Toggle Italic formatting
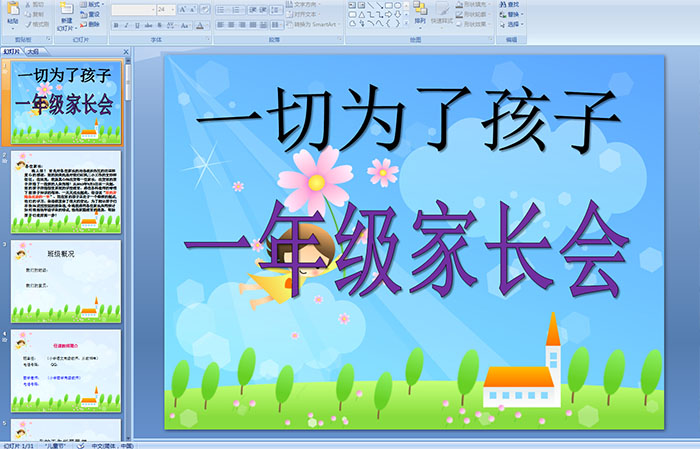This screenshot has width=700, height=449. [126, 25]
